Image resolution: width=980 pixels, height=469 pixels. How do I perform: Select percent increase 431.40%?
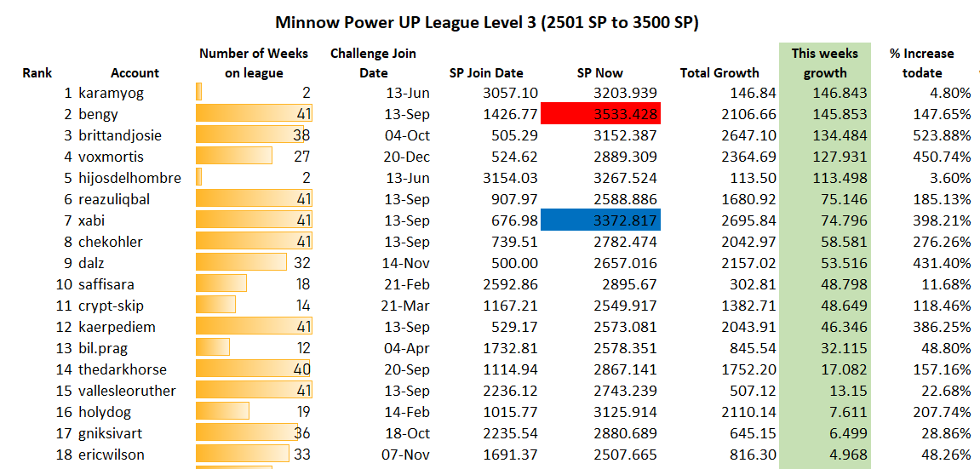(941, 264)
